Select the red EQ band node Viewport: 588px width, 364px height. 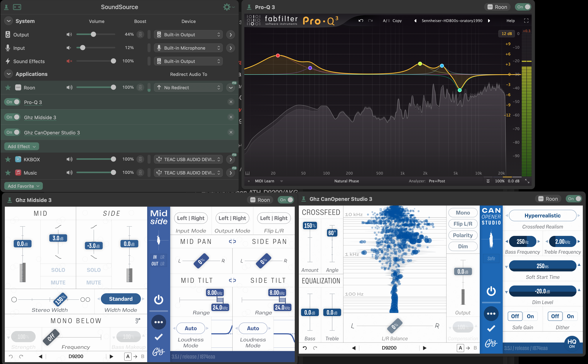(278, 56)
